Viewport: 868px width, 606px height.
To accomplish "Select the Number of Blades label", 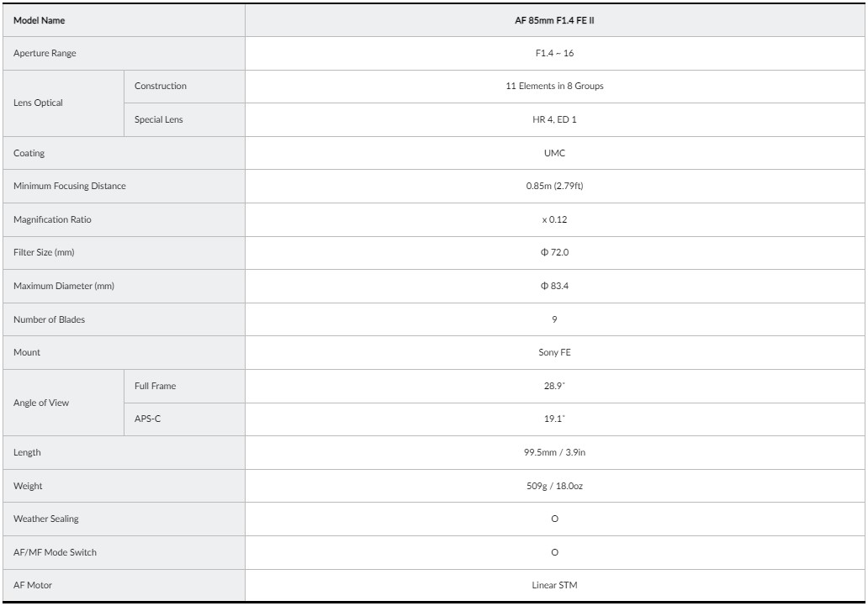I will click(49, 319).
